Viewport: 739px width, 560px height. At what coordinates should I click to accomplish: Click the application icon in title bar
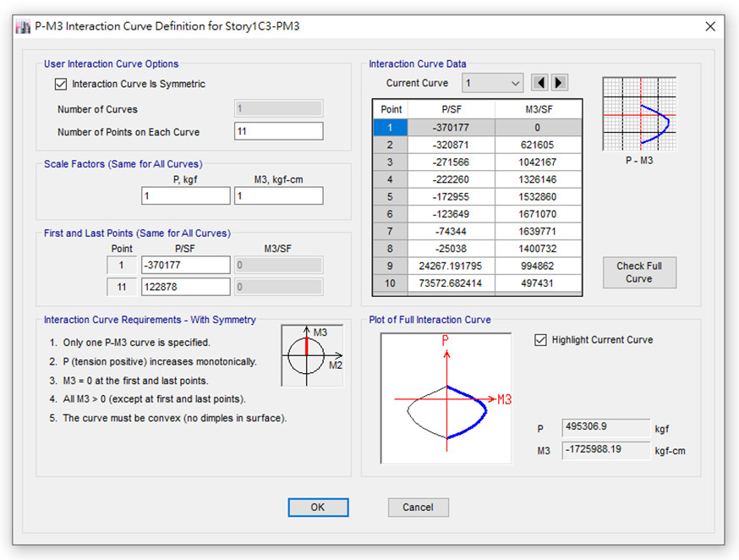[23, 26]
